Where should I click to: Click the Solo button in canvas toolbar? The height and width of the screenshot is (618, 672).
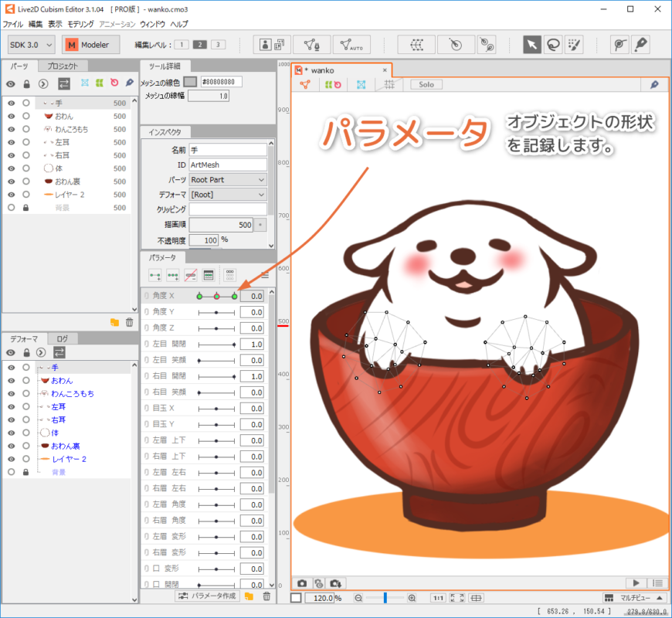click(x=426, y=84)
